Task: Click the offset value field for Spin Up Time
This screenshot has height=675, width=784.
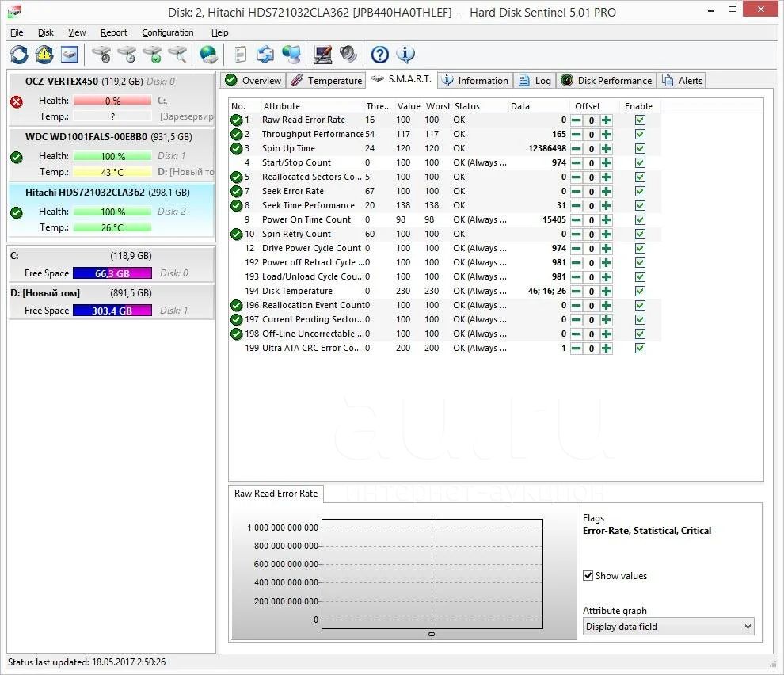Action: click(592, 149)
